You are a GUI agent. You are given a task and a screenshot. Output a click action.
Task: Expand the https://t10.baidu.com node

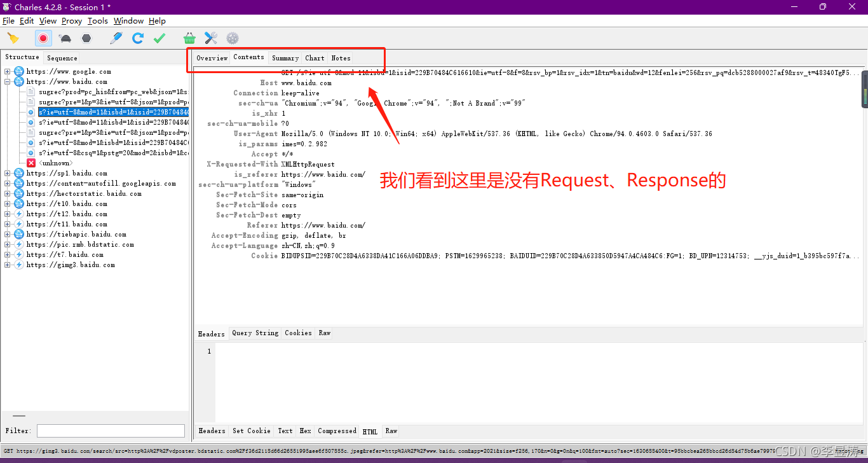8,204
